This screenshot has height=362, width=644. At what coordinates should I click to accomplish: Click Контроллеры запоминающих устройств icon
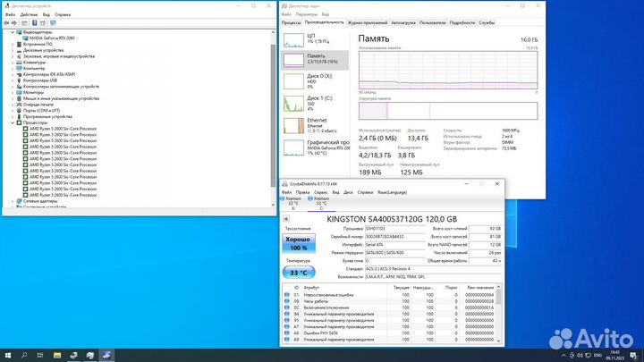[19, 87]
